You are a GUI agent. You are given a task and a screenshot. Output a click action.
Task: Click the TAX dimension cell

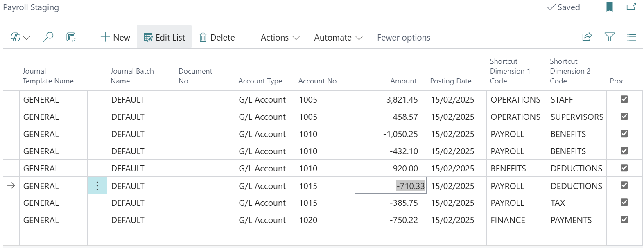[x=576, y=203]
